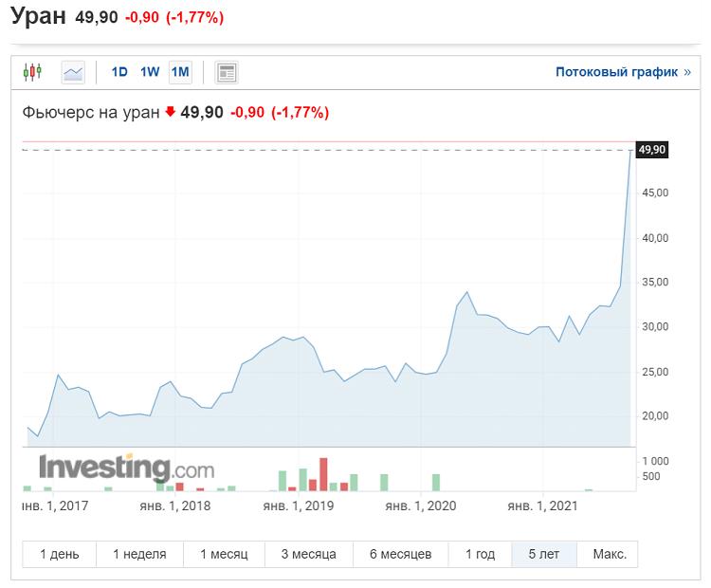Screen dimensions: 711x588
Task: Choose the 3 месяца time range
Action: (309, 554)
